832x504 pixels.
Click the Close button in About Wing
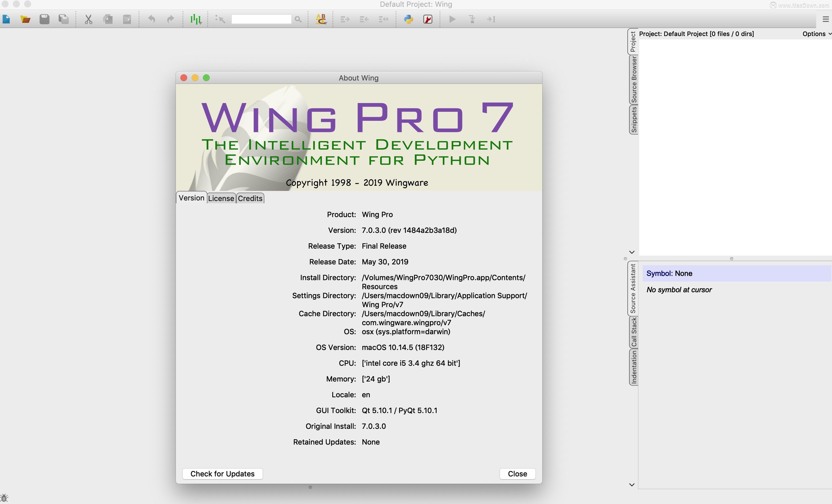coord(517,474)
